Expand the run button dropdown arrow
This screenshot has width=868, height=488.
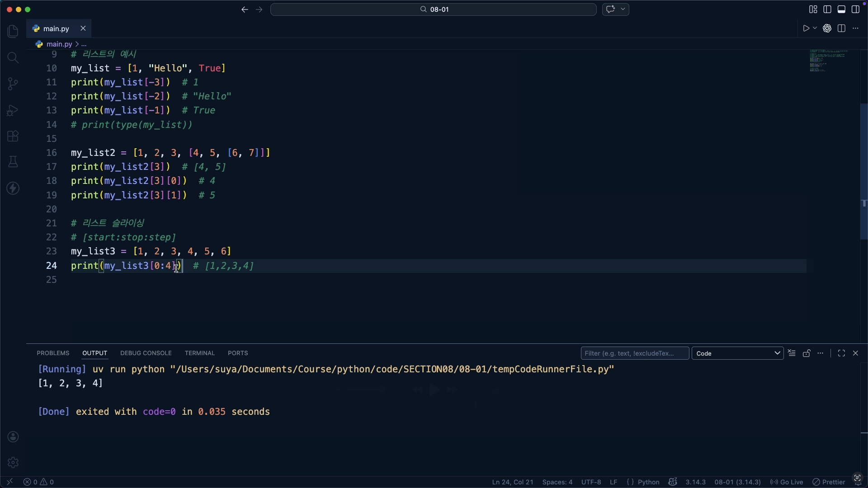[x=815, y=28]
